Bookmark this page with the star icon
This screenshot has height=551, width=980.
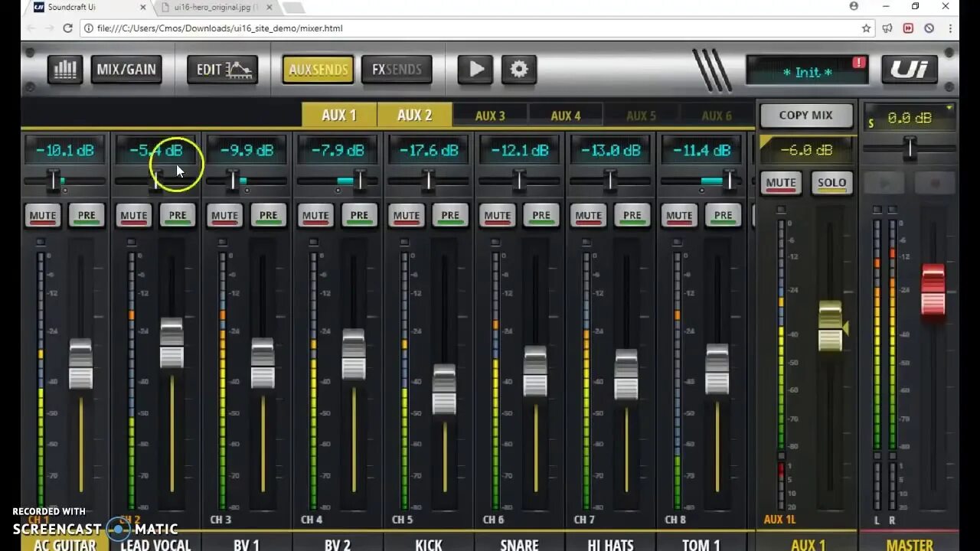[866, 28]
